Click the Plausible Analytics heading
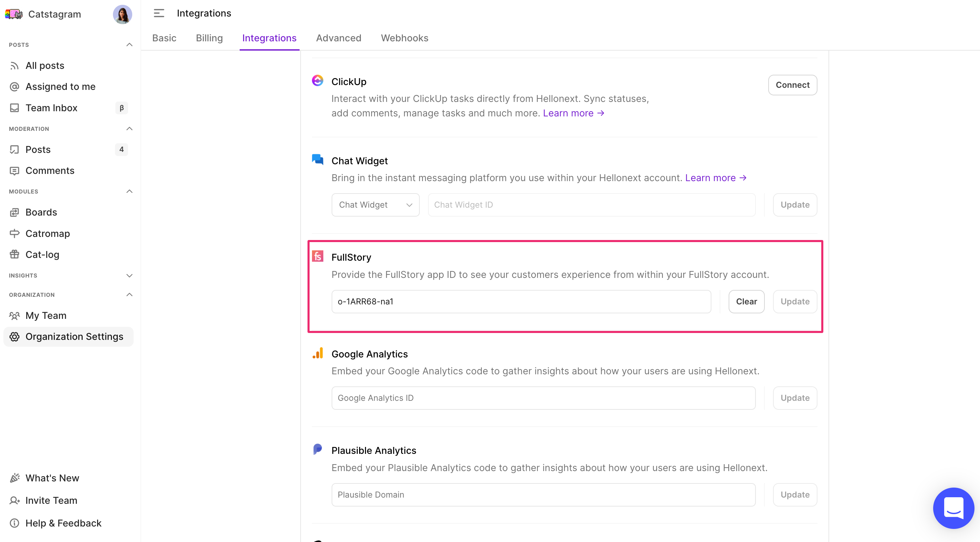Image resolution: width=980 pixels, height=542 pixels. pyautogui.click(x=374, y=451)
